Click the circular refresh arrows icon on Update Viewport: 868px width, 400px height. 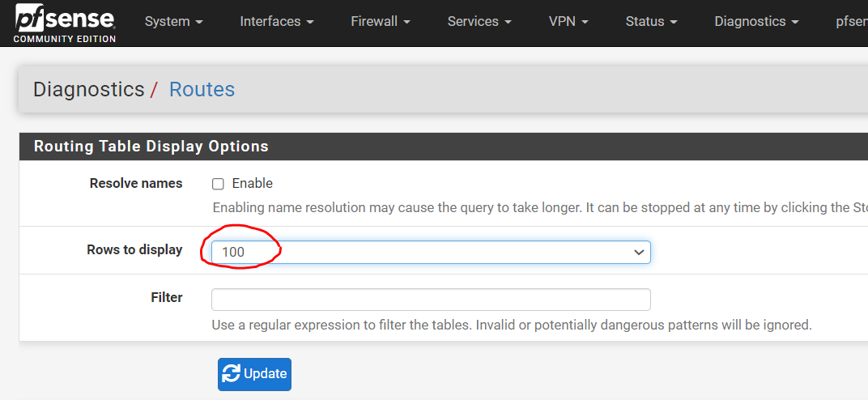pos(231,374)
